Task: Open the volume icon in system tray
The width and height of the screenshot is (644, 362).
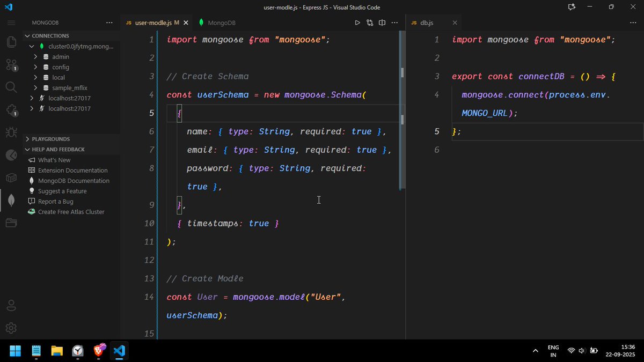Action: 582,351
